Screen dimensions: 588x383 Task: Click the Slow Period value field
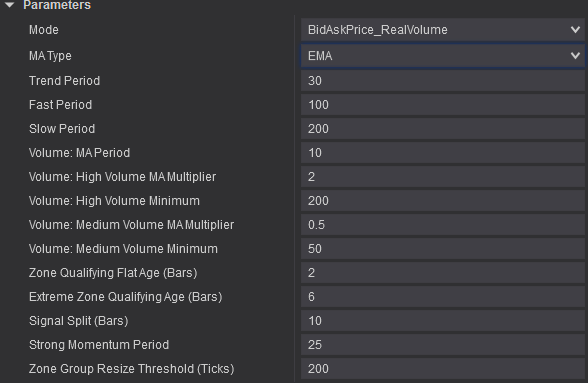442,129
